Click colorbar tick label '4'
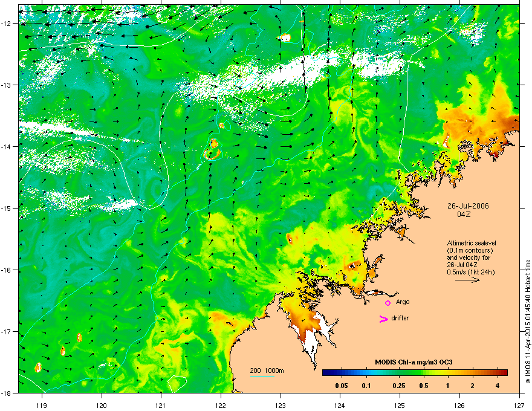The width and height of the screenshot is (532, 411). 498,386
